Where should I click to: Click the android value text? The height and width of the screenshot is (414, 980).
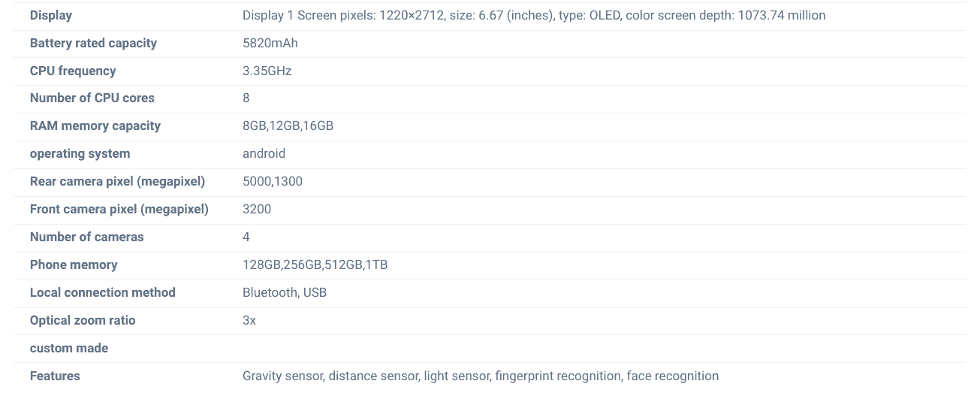264,153
